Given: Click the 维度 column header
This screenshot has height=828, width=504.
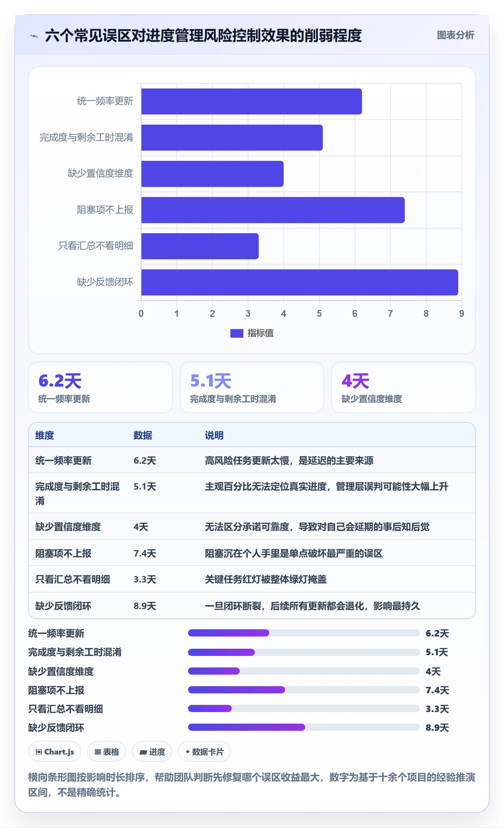Looking at the screenshot, I should (x=45, y=435).
